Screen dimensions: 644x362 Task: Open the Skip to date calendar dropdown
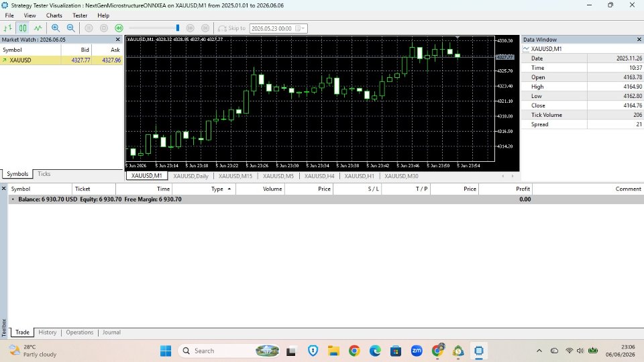tap(301, 28)
